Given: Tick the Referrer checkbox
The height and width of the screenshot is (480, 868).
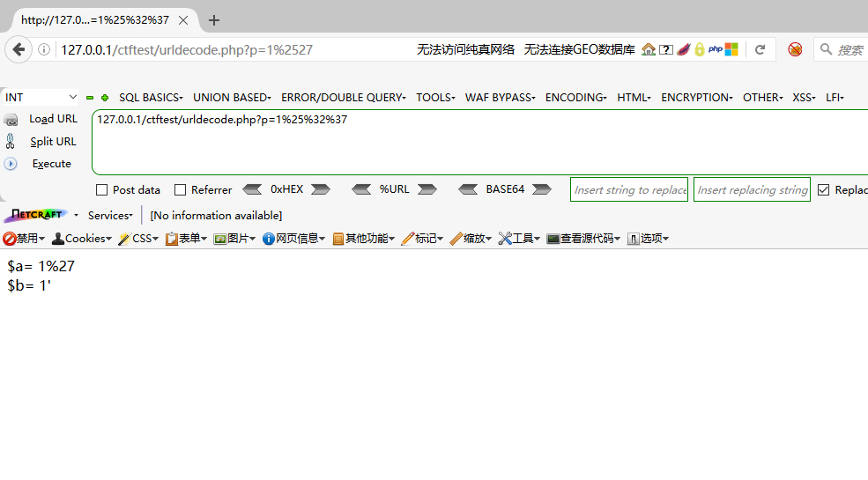Looking at the screenshot, I should coord(181,190).
